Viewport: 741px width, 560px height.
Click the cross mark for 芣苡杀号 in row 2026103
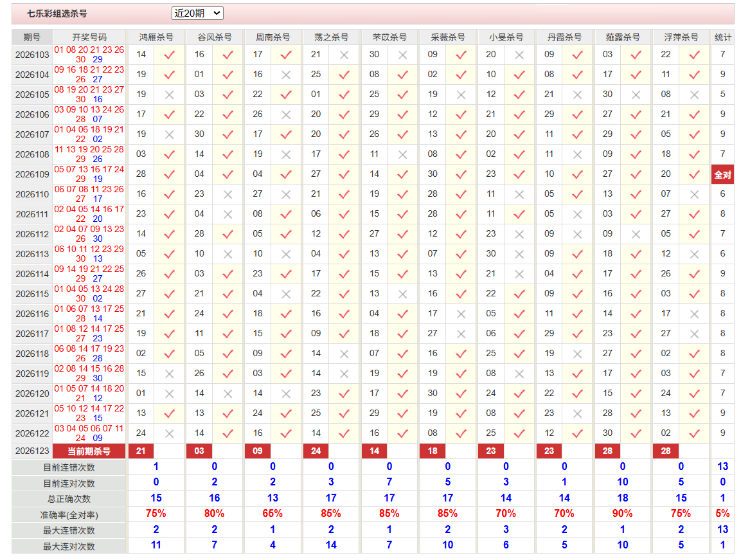click(x=403, y=55)
